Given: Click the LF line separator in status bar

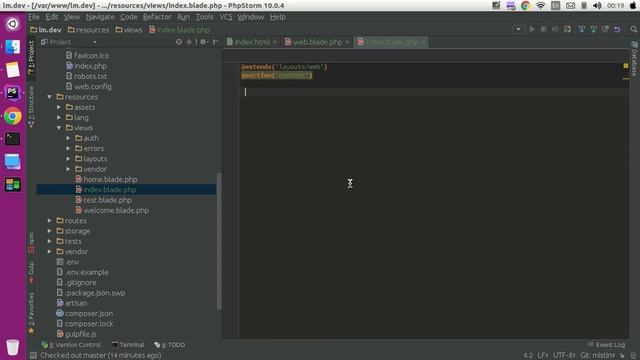Looking at the screenshot, I should pos(542,356).
